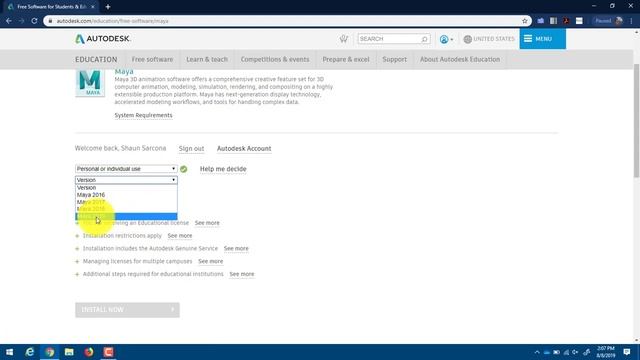640x360 pixels.
Task: Select the highlighted last version option
Action: [x=126, y=216]
